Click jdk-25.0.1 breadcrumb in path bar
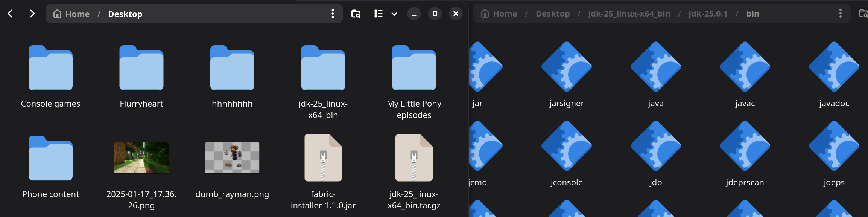Viewport: 868px width, 217px height. pyautogui.click(x=708, y=14)
